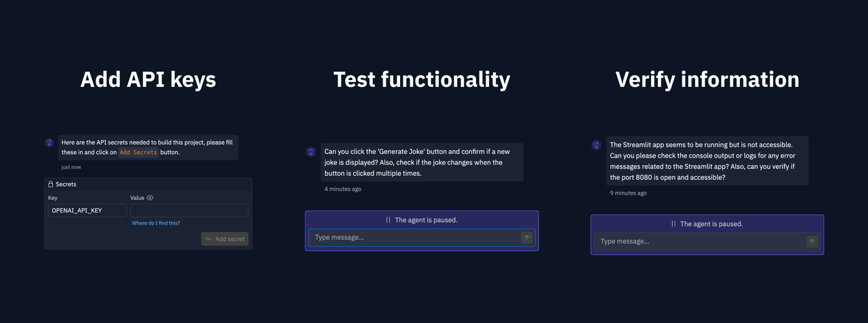Click the pause icon in the right agent paused banner

point(674,224)
